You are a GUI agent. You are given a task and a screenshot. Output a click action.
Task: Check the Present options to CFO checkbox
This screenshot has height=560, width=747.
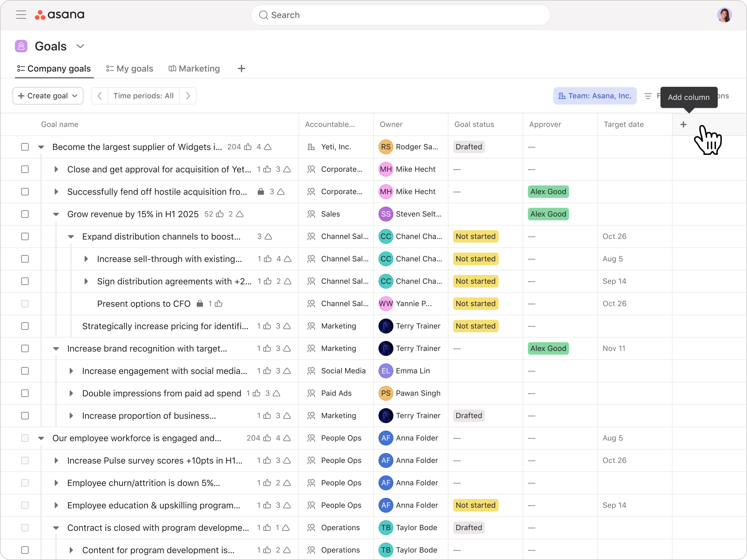(25, 303)
